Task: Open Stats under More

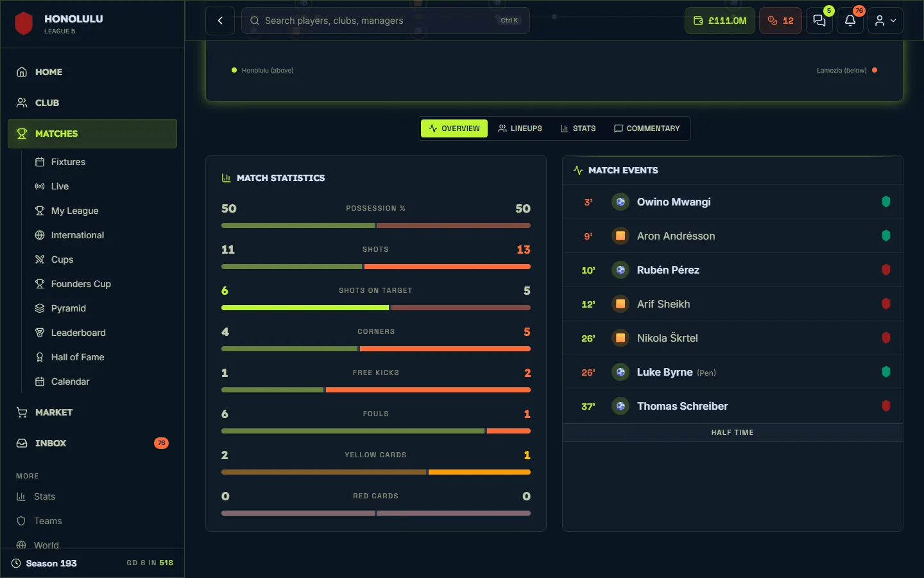Action: pos(92,496)
